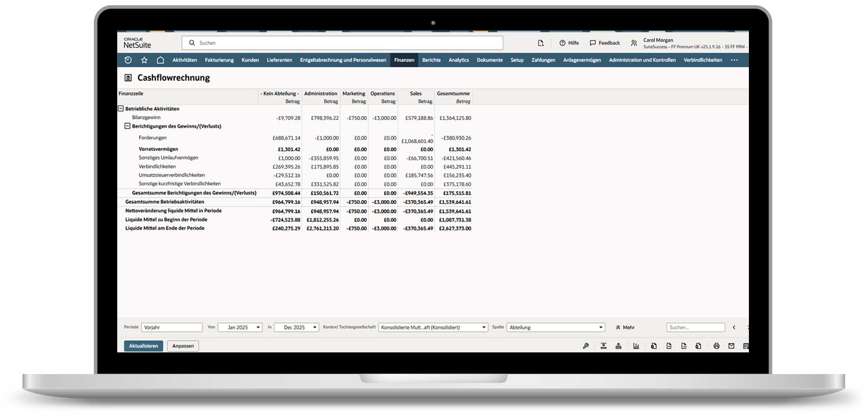
Task: Click the Forderungen amount £688,671.14
Action: coord(286,138)
